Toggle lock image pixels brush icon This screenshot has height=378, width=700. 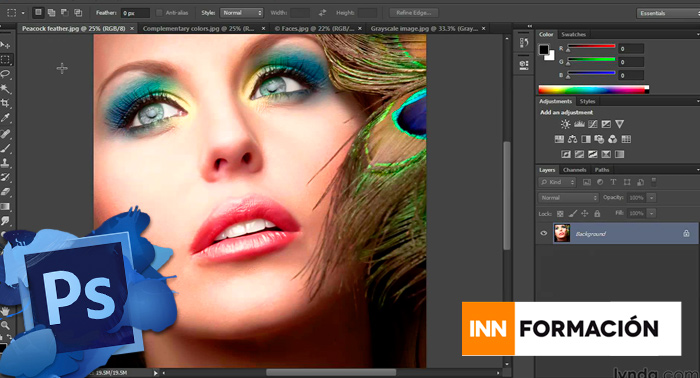(x=572, y=214)
